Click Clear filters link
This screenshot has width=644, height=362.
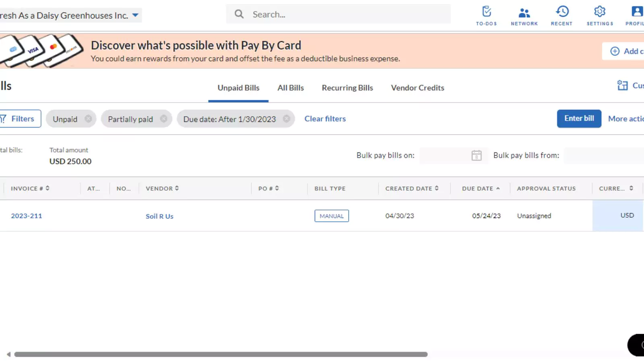[325, 119]
